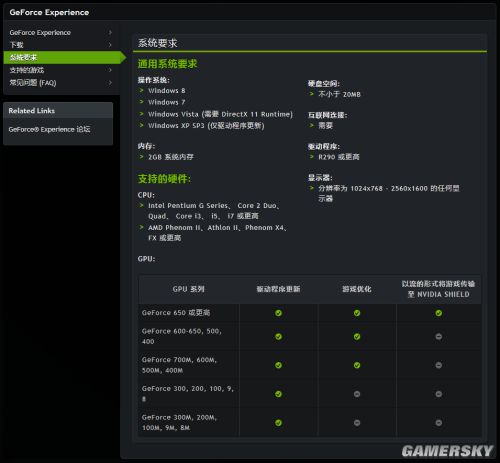Click the 互联网连接 label
The width and height of the screenshot is (500, 463).
coord(327,115)
